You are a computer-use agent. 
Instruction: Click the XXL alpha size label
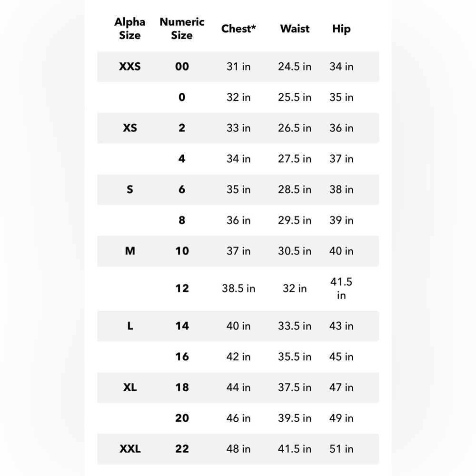pyautogui.click(x=130, y=449)
